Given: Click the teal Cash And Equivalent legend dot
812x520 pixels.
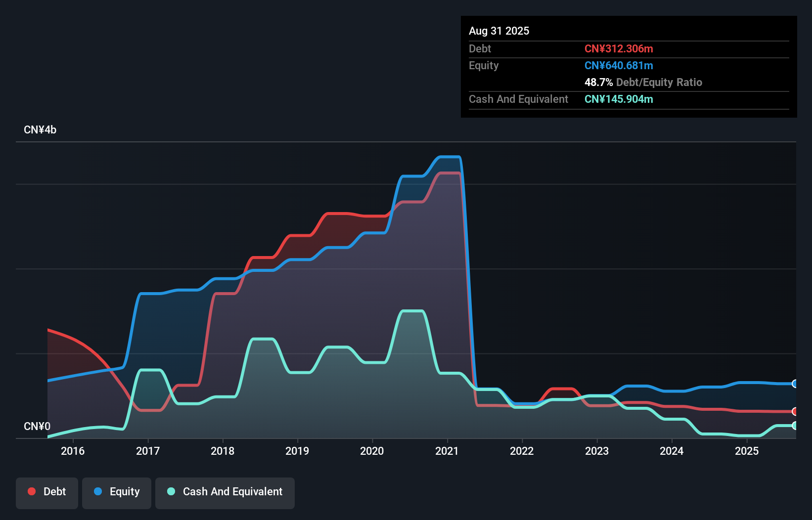Looking at the screenshot, I should tap(171, 491).
